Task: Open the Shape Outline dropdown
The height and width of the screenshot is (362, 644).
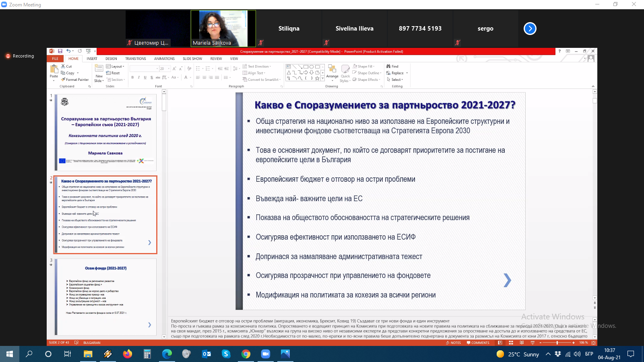Action: tap(367, 73)
